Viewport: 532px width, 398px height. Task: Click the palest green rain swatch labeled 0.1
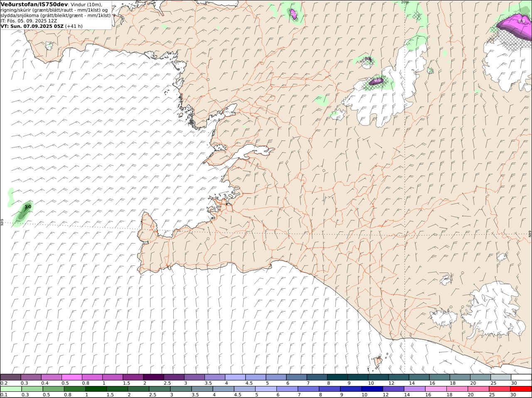point(11,389)
